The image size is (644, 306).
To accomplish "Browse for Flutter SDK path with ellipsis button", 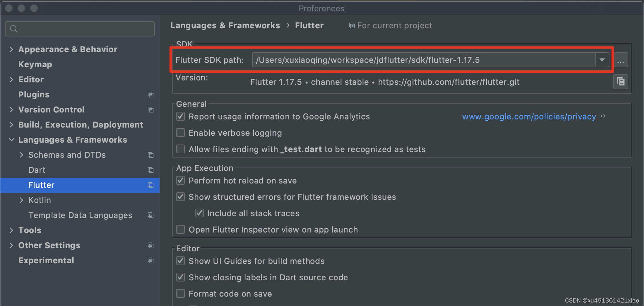I will click(620, 60).
